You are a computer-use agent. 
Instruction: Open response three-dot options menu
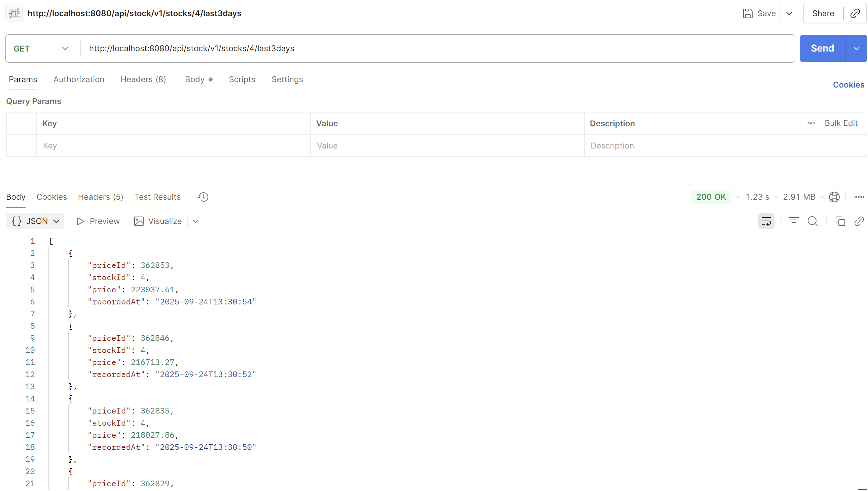pos(859,197)
